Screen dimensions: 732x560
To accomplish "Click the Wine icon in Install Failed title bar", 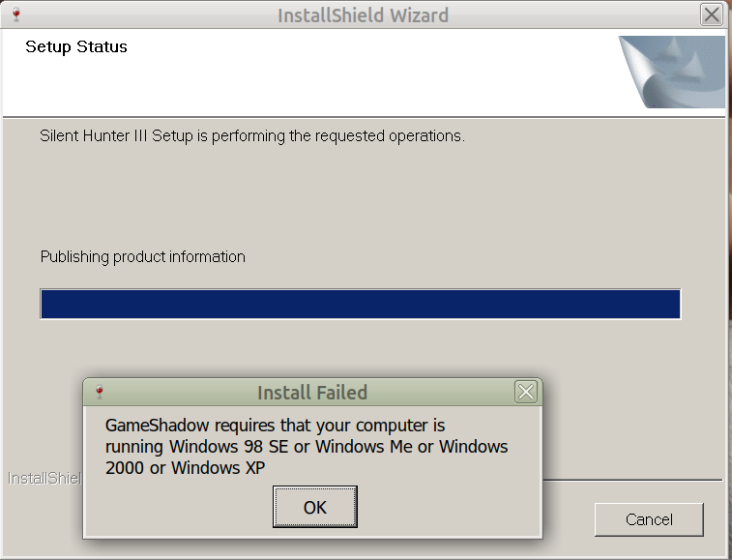I will click(100, 393).
